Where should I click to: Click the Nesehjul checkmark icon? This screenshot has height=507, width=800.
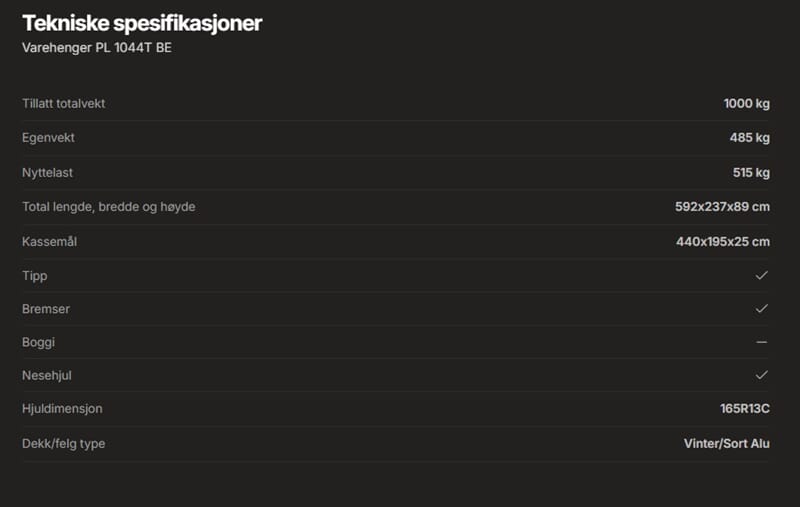coord(761,375)
